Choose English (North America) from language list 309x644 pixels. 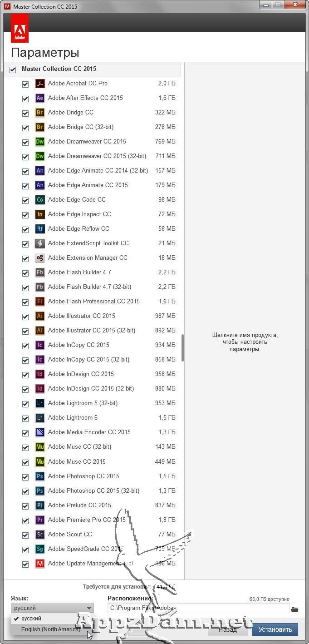(x=50, y=629)
